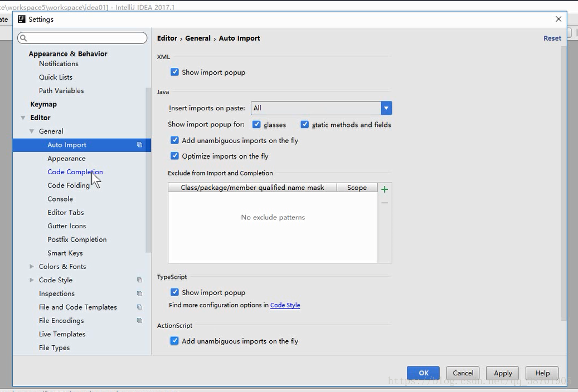
Task: Follow the Code Style hyperlink
Action: point(285,305)
